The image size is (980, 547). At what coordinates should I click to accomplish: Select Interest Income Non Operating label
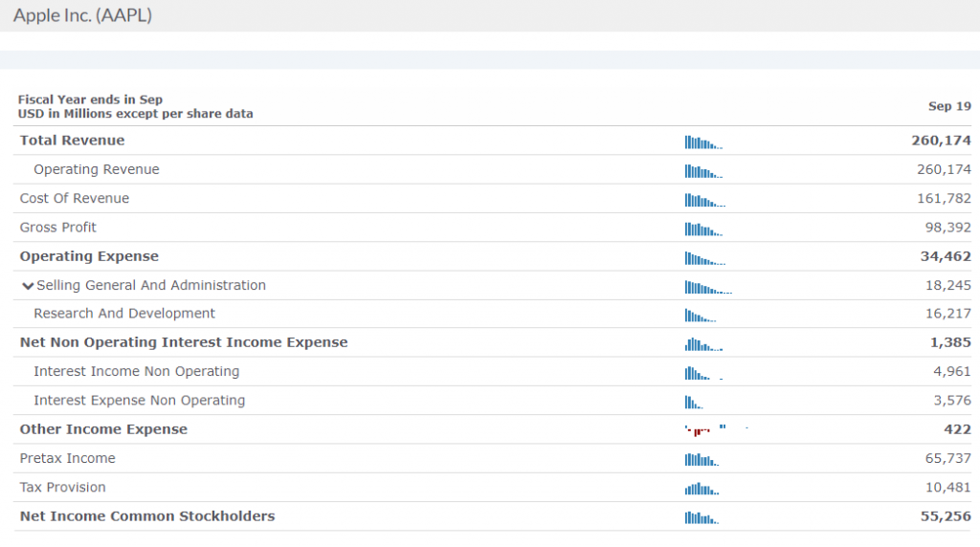(x=136, y=372)
